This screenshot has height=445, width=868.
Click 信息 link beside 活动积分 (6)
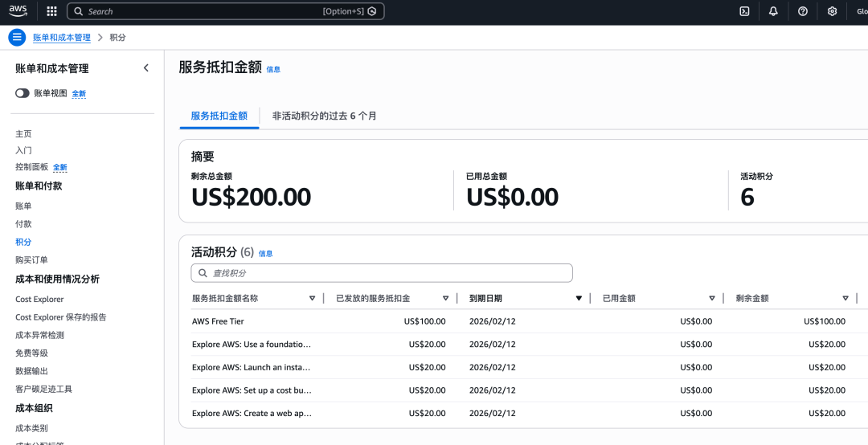[266, 254]
